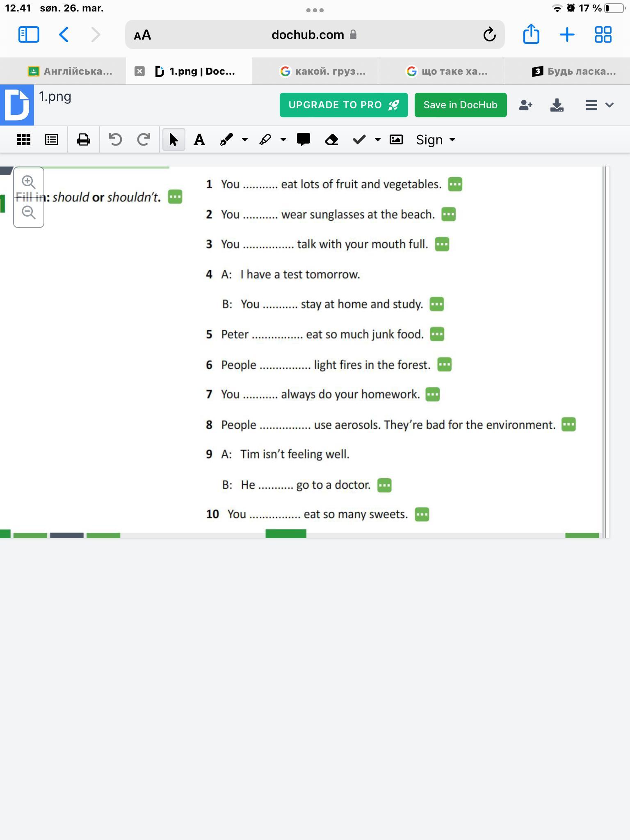This screenshot has width=630, height=840.
Task: Open the field after 'go to a doctor'
Action: (384, 485)
